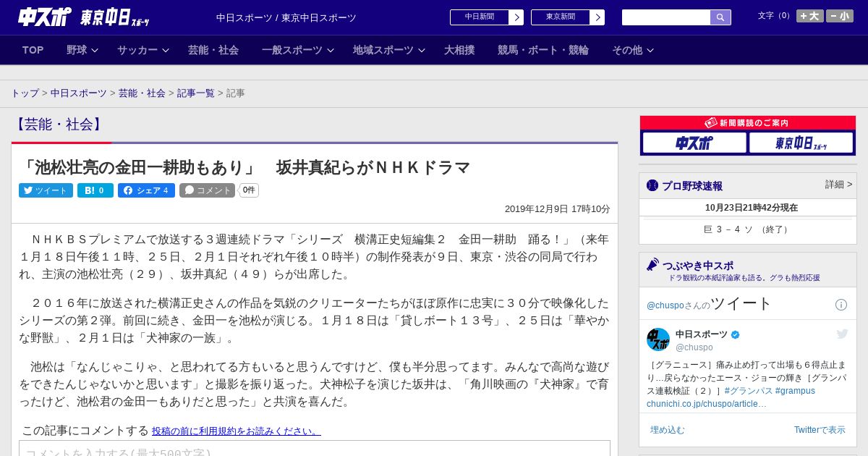Expand the 一般スポーツ menu
Image resolution: width=868 pixels, height=456 pixels.
coord(298,50)
